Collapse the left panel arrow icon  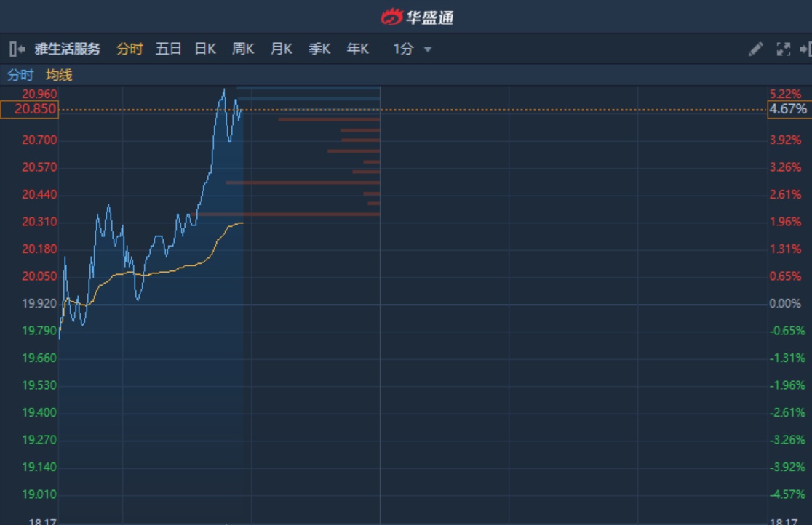click(17, 49)
